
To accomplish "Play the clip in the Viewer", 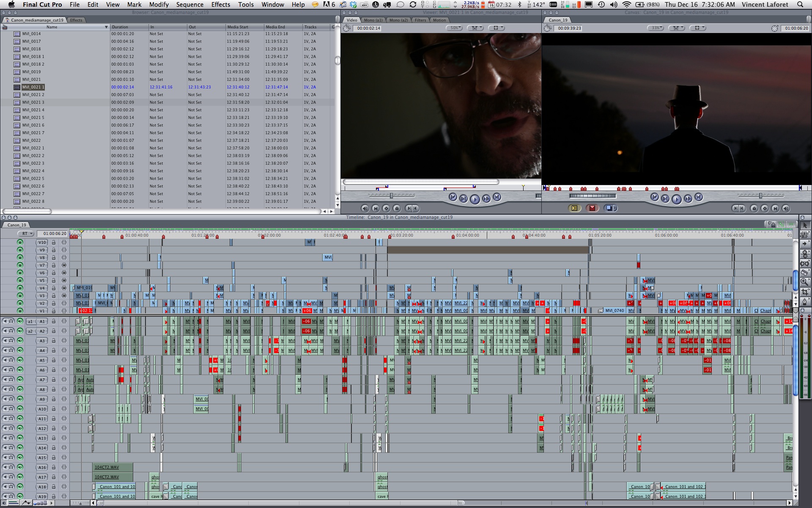I will [475, 199].
